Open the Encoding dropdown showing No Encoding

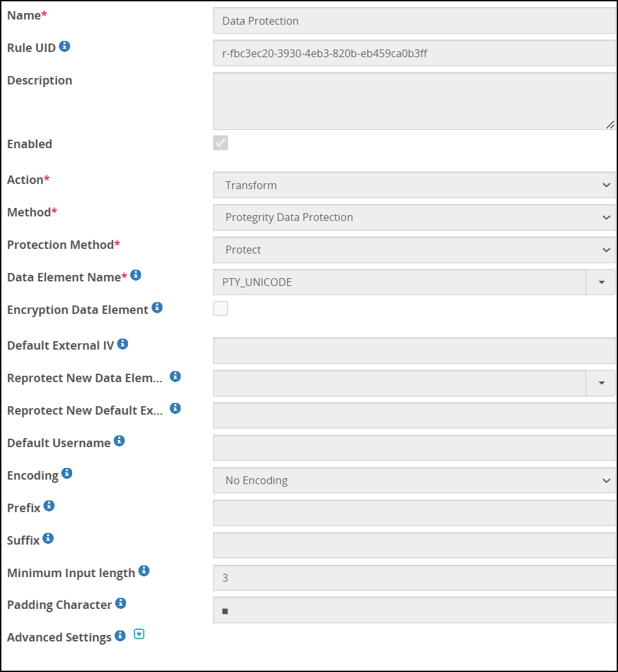[x=414, y=481]
